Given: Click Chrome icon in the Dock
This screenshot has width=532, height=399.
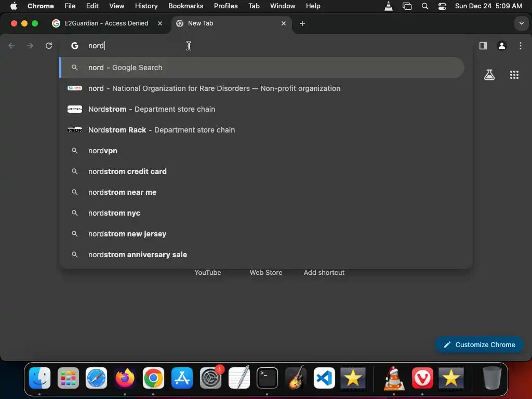Looking at the screenshot, I should pyautogui.click(x=153, y=378).
